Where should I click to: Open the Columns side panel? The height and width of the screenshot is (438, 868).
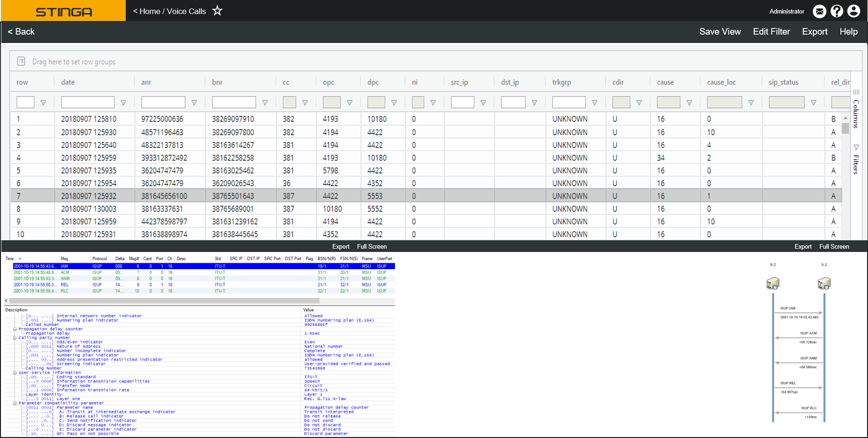[856, 109]
